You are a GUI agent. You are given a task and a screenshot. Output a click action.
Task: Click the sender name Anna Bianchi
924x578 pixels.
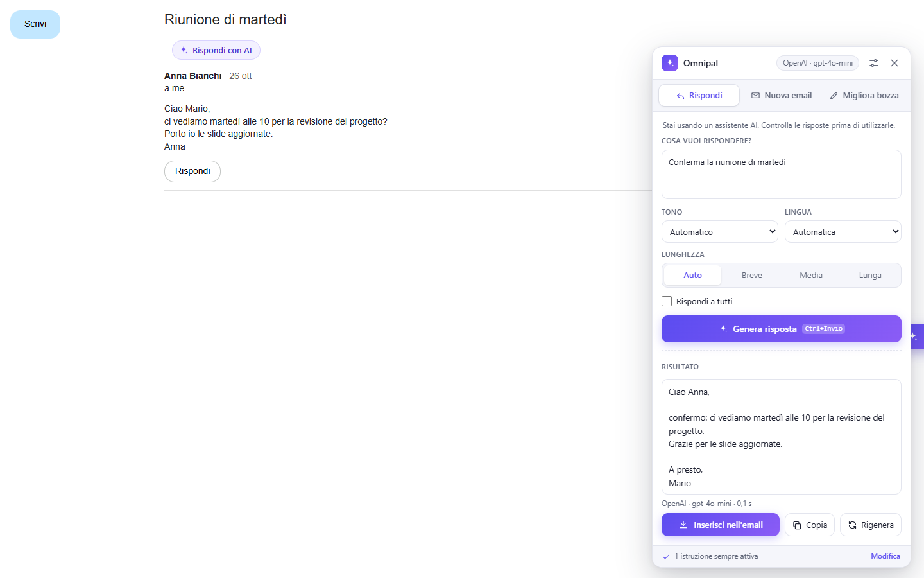[193, 76]
